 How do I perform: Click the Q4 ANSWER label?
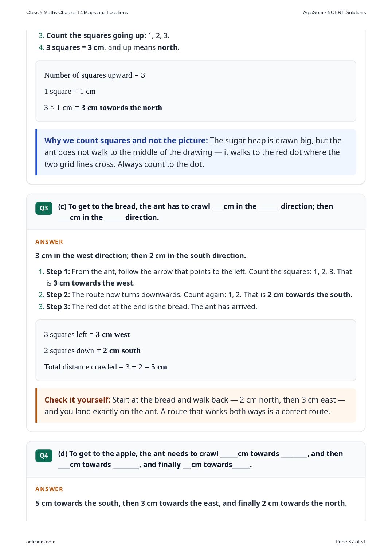[x=49, y=489]
